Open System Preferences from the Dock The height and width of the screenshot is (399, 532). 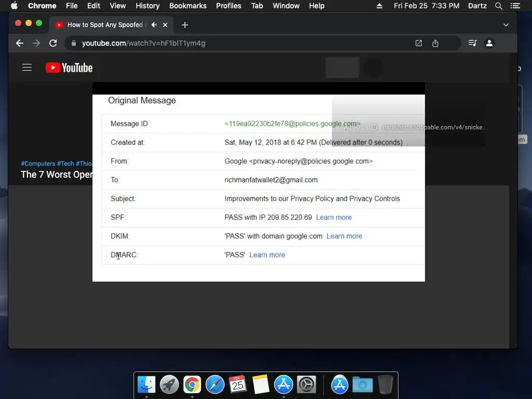[x=307, y=385]
